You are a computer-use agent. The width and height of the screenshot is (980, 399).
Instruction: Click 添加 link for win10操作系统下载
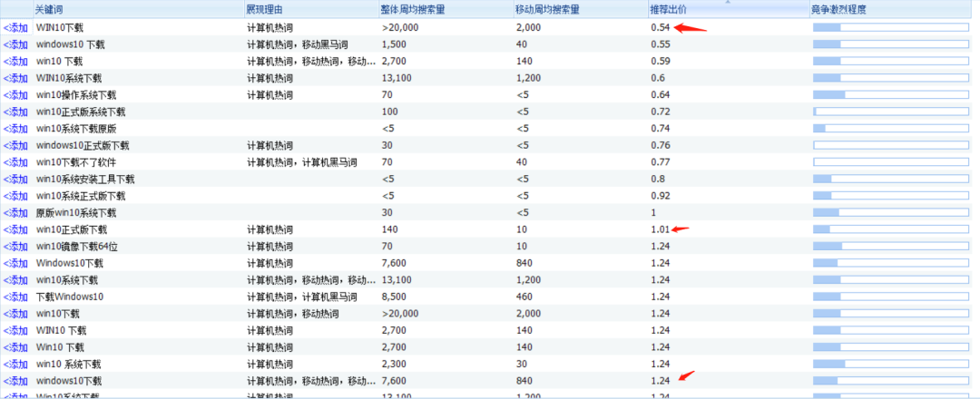pyautogui.click(x=16, y=94)
